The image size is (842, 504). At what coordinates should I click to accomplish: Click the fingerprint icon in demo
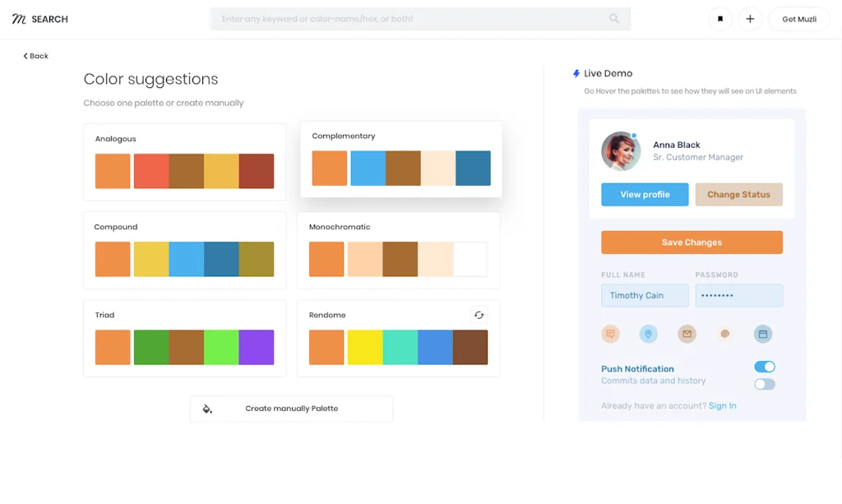click(724, 334)
